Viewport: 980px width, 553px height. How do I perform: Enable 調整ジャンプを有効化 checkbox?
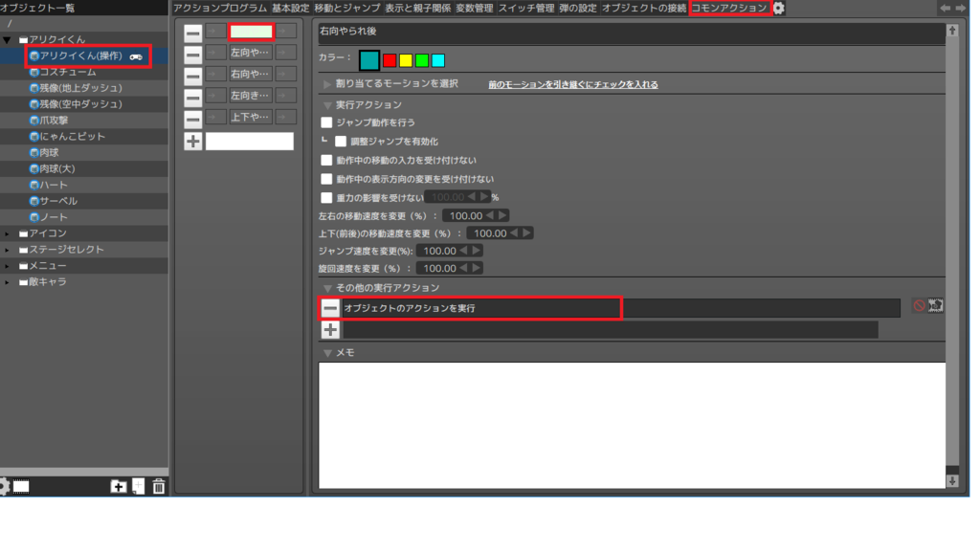341,142
